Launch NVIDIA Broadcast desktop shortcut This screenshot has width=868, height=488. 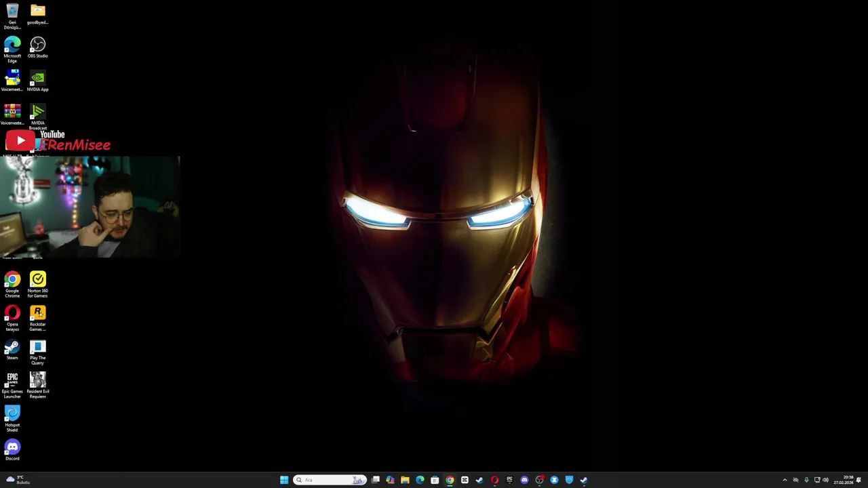pos(38,117)
